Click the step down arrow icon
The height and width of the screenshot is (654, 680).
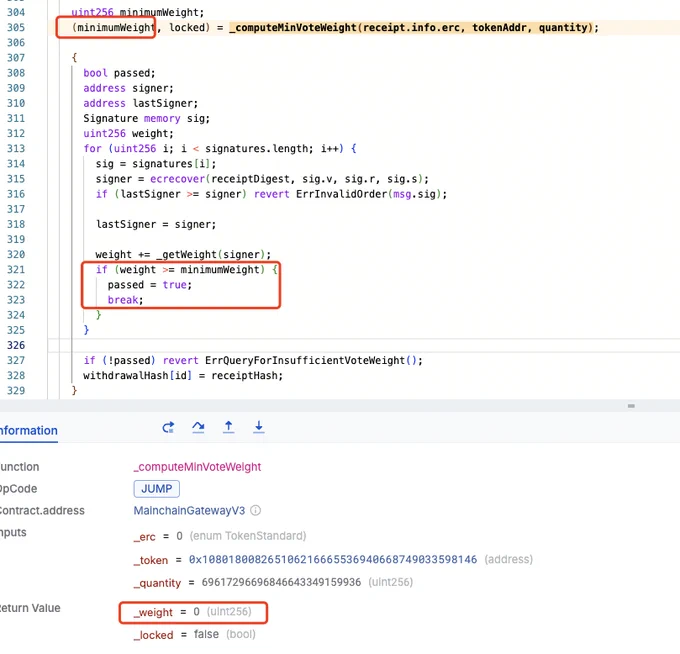tap(258, 428)
